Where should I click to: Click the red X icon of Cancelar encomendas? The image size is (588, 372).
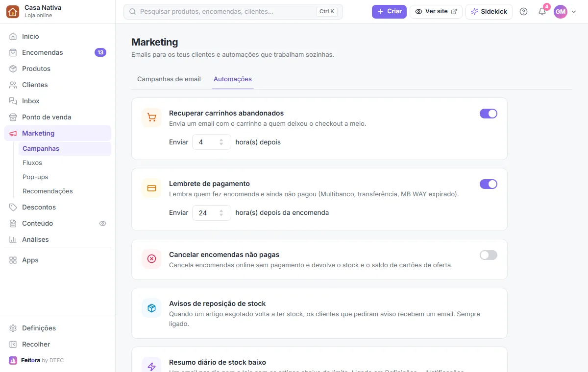coord(151,259)
